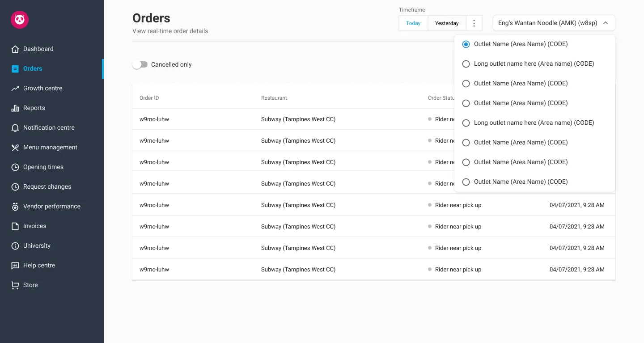
Task: Click the Order Status column header
Action: tap(441, 98)
